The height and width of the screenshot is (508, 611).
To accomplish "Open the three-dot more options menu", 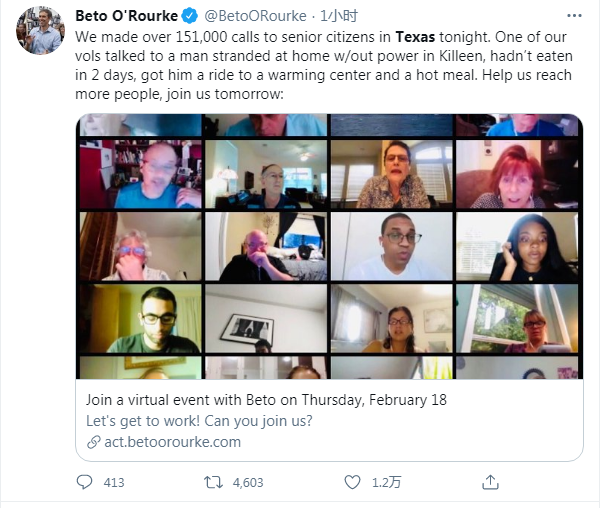I will click(574, 16).
